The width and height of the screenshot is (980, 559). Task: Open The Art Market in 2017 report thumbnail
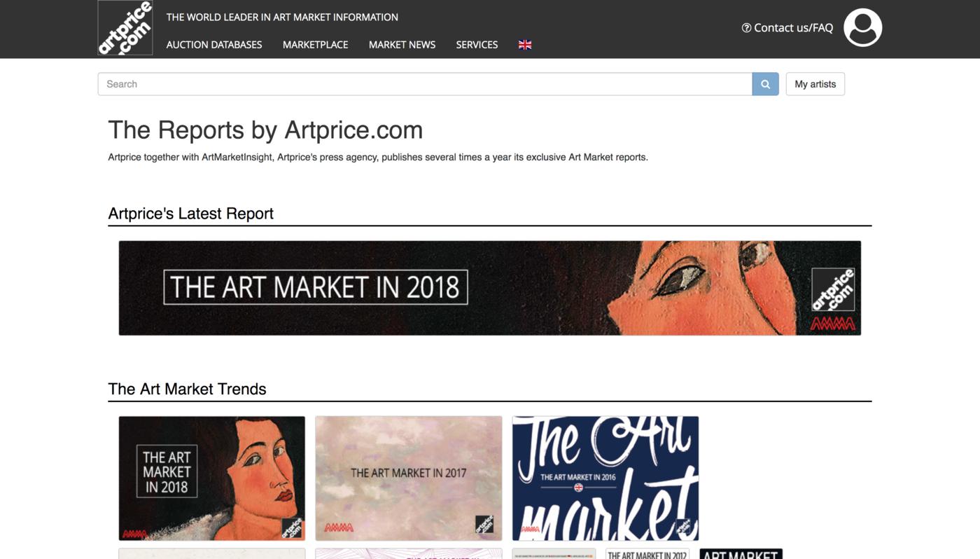409,478
